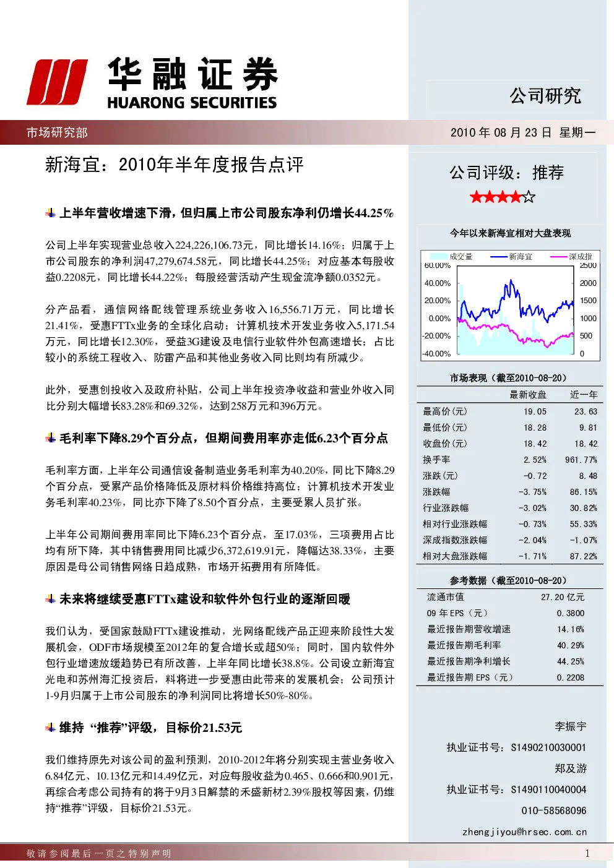Click the analyst name 李振宇
Viewport: 614px width, 868px height.
pyautogui.click(x=571, y=726)
